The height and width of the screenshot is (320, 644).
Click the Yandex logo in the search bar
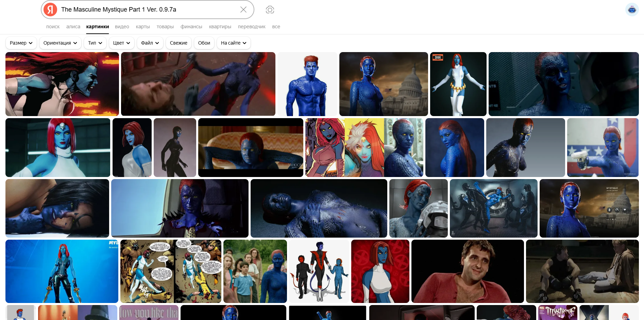coord(50,10)
